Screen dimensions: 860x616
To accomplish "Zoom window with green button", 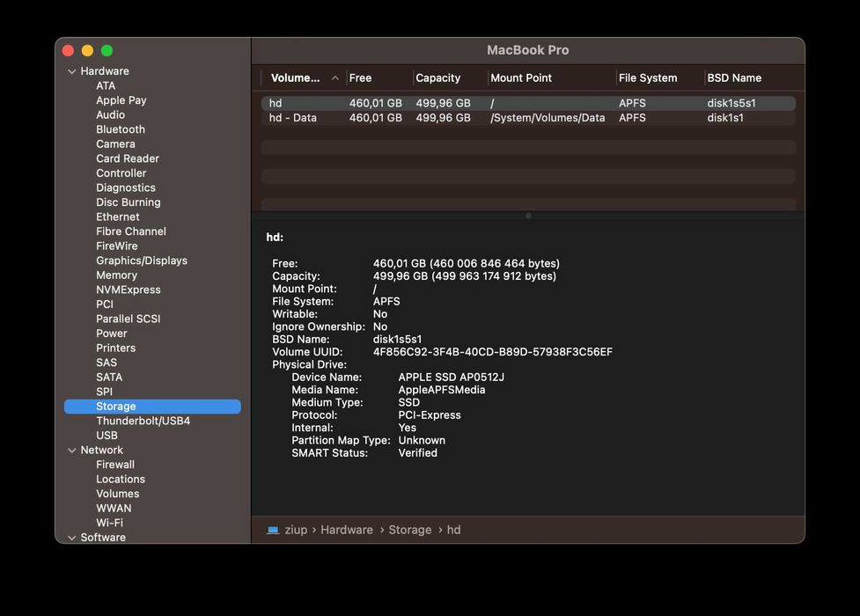I will coord(107,50).
